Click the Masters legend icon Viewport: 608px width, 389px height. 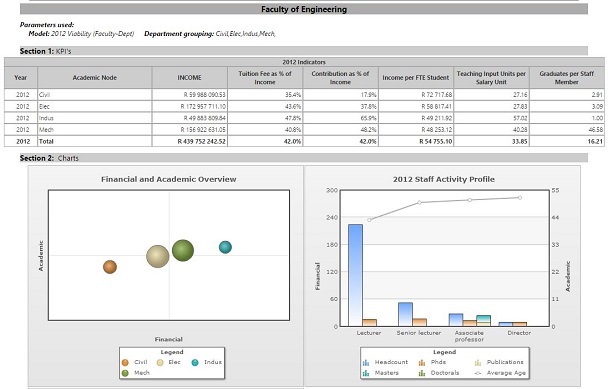click(366, 373)
